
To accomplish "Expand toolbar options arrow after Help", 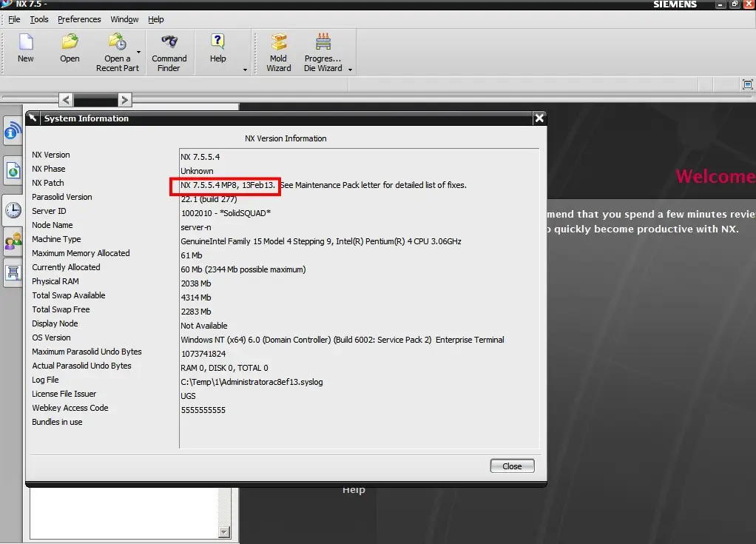I will (245, 70).
